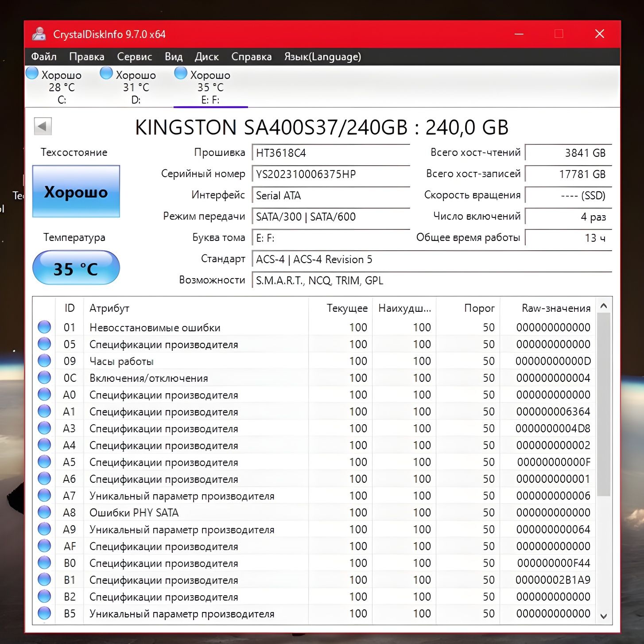
Task: Click the S.M.A.R.T., NCQ, TRIM, GPL features field
Action: coord(431,281)
